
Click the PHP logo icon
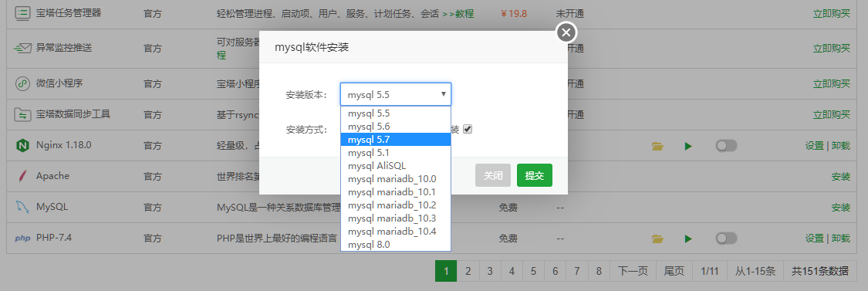coord(22,239)
